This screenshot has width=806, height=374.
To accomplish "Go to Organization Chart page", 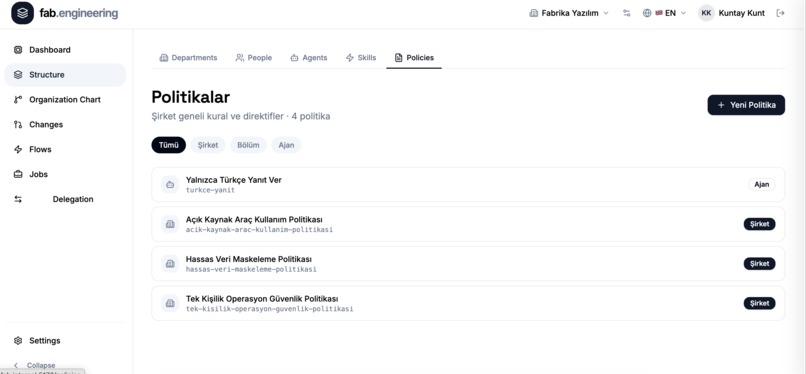I will [65, 100].
